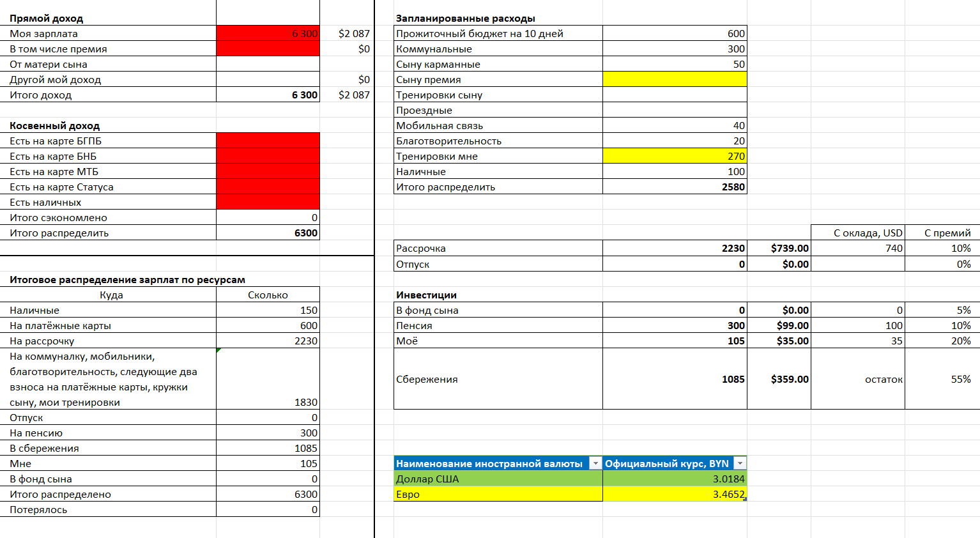
Task: Select the red cell beside "Есть на карте МТБ"
Action: 268,171
